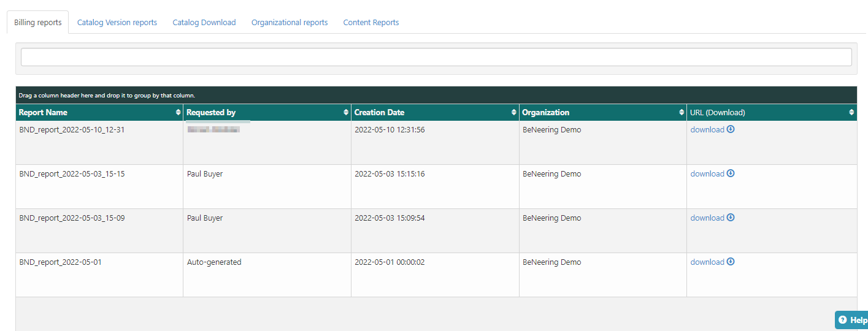868x331 pixels.
Task: Select the BND_report_2022-05-03_15-15 row name cell
Action: (x=72, y=174)
